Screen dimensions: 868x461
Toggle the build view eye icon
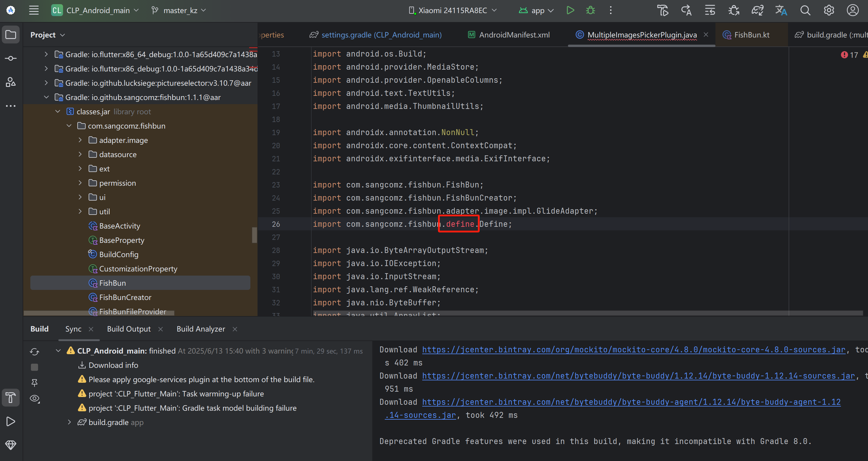34,398
